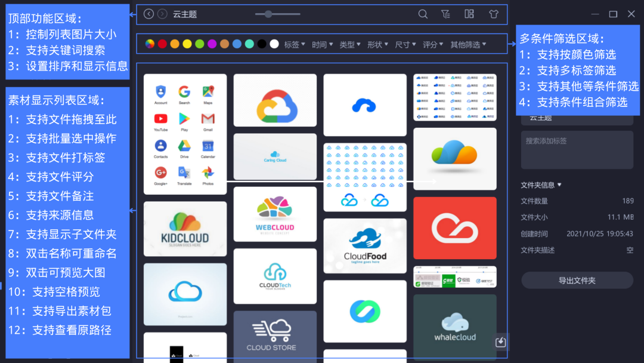Click the shirt skin theme icon
The width and height of the screenshot is (644, 363).
(494, 14)
